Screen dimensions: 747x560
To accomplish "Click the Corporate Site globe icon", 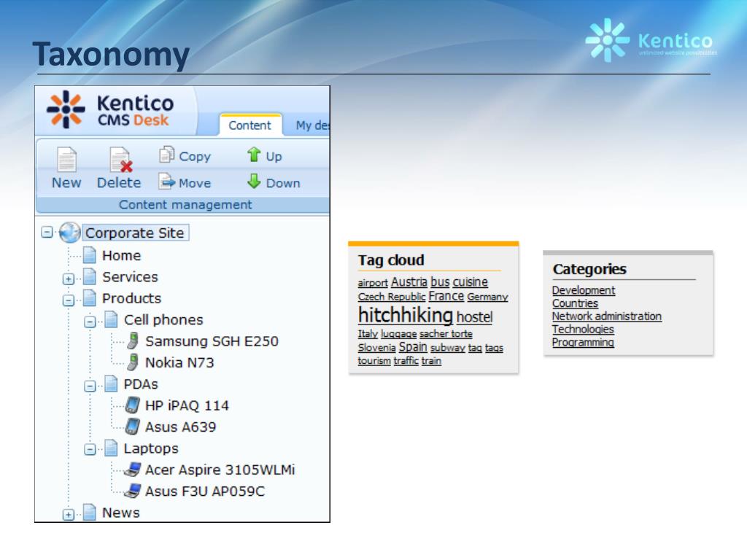I will click(x=69, y=233).
